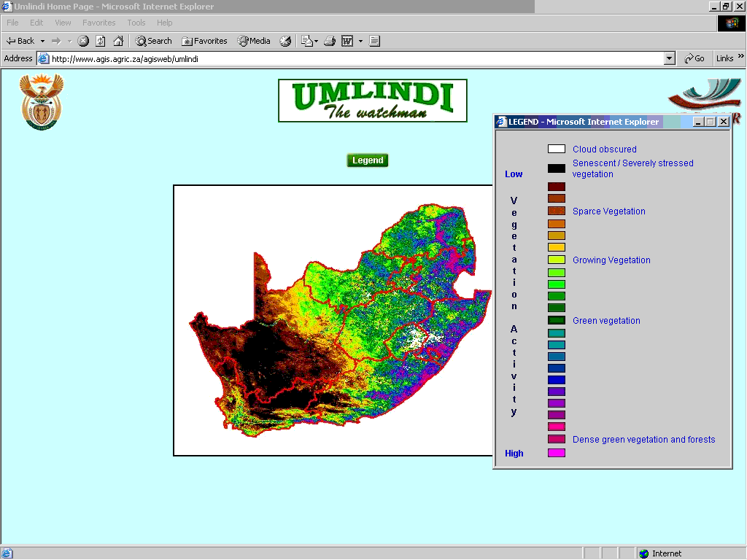Image resolution: width=747 pixels, height=560 pixels.
Task: Click the green Legend button
Action: click(x=368, y=160)
